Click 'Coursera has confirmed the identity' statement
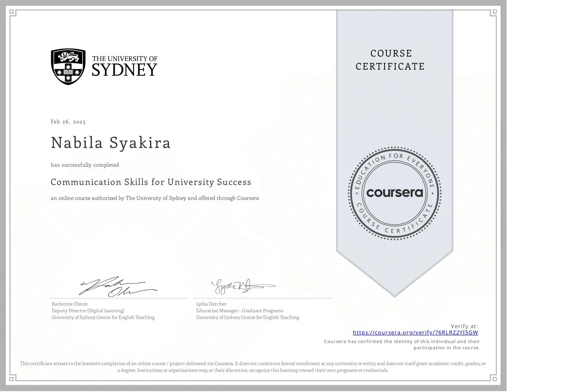The width and height of the screenshot is (586, 392). point(402,345)
